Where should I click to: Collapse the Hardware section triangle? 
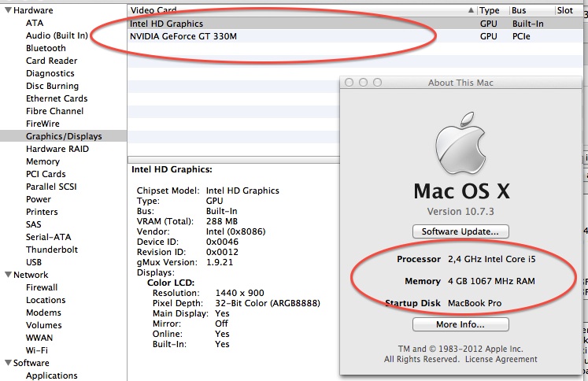(8, 10)
